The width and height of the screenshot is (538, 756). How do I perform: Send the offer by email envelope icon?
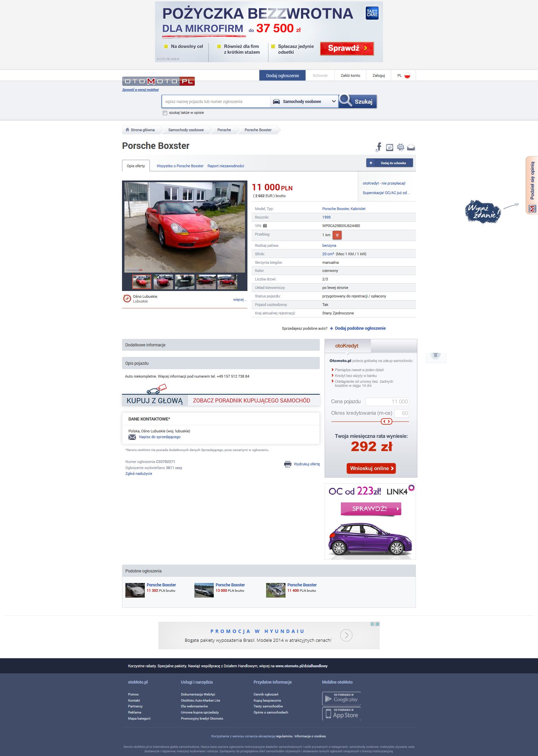coord(411,147)
